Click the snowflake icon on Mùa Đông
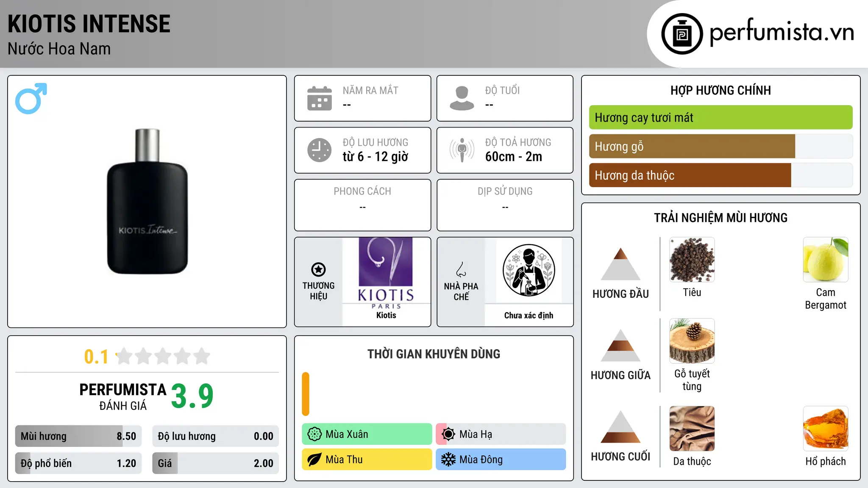 [448, 460]
